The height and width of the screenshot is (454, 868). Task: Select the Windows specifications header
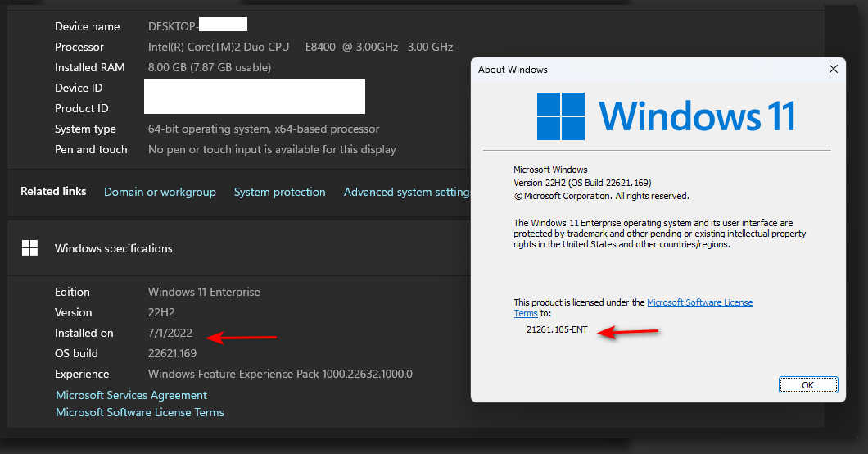point(114,248)
